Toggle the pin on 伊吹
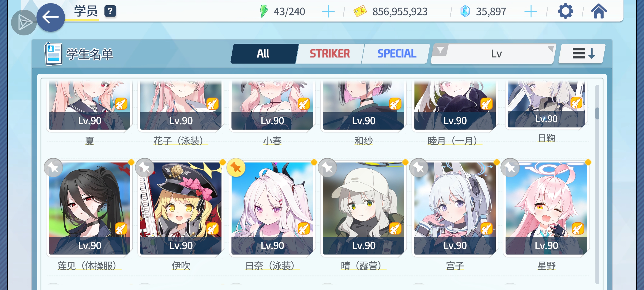This screenshot has height=290, width=644. pyautogui.click(x=144, y=168)
